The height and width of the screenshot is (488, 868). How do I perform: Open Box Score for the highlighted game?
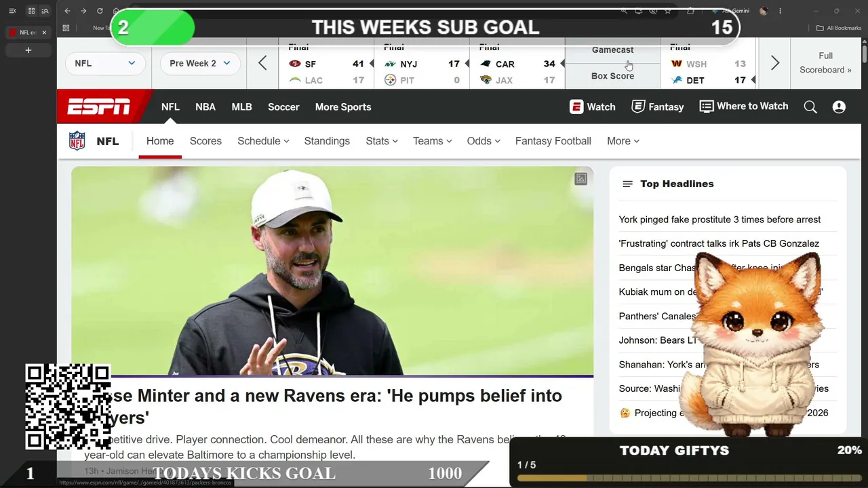point(612,76)
